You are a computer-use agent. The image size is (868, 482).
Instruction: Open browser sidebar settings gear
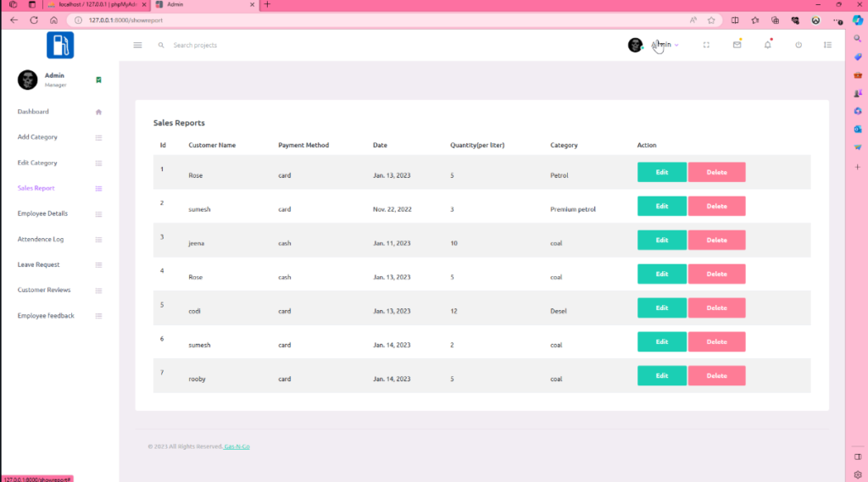858,475
